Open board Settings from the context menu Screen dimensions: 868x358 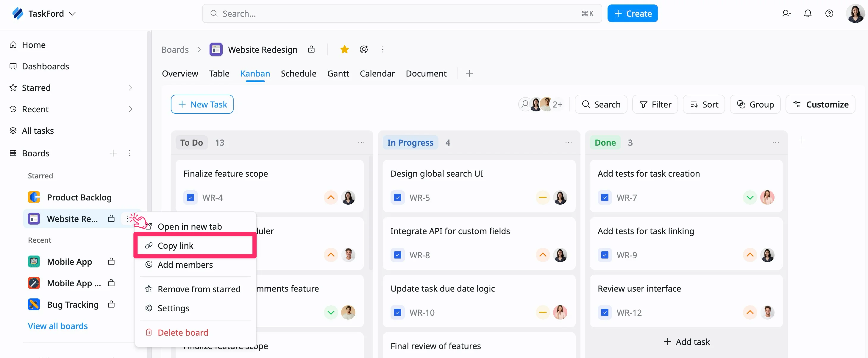coord(196,308)
